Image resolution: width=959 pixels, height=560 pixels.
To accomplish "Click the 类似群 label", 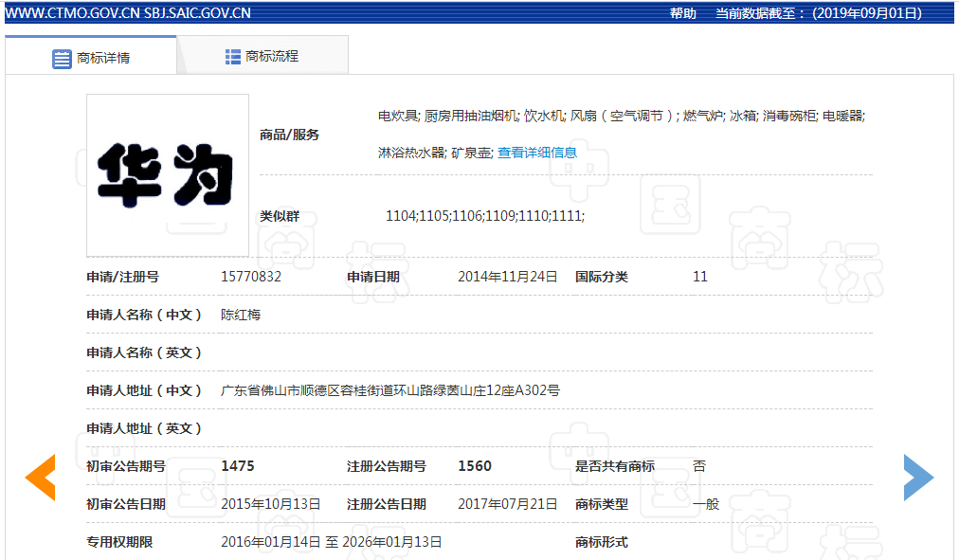I will click(280, 216).
